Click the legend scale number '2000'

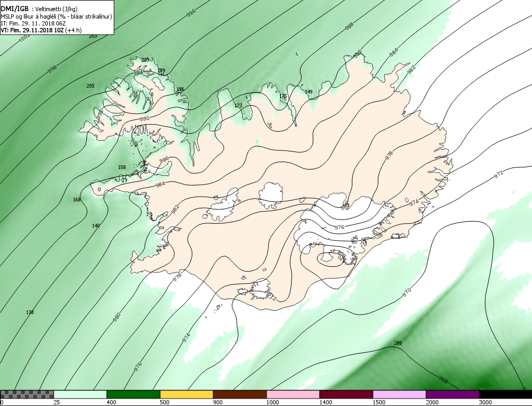(432, 403)
